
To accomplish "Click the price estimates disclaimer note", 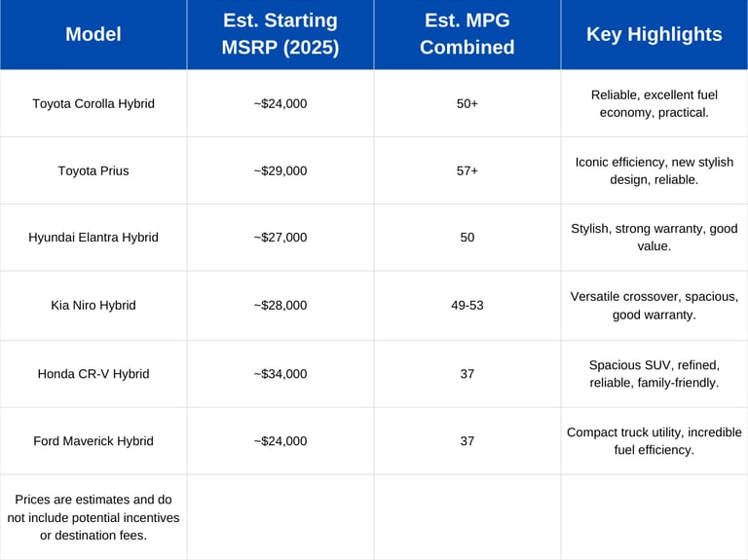I will pyautogui.click(x=93, y=517).
